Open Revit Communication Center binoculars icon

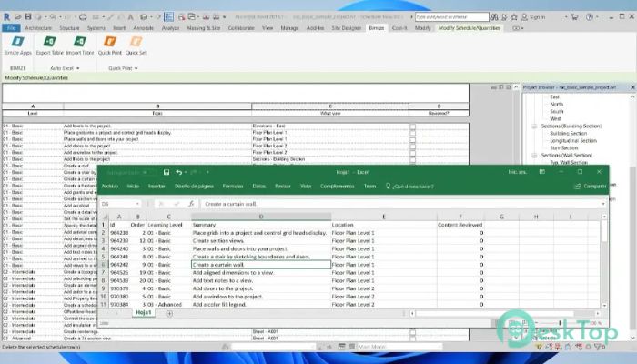click(494, 17)
